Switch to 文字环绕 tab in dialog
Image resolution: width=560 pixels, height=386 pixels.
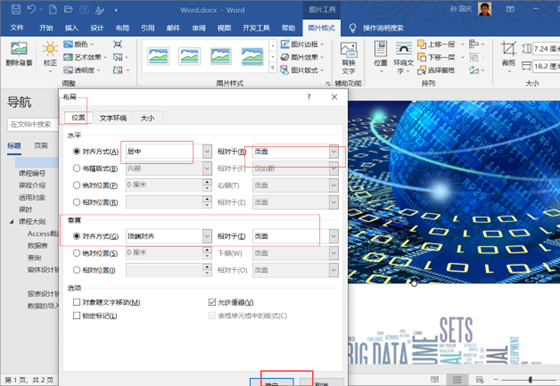[x=113, y=118]
